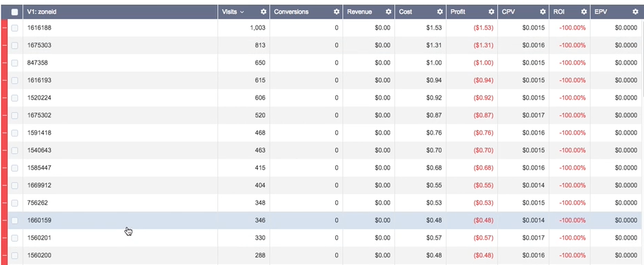Select checkbox for zone 1560200

15,255
